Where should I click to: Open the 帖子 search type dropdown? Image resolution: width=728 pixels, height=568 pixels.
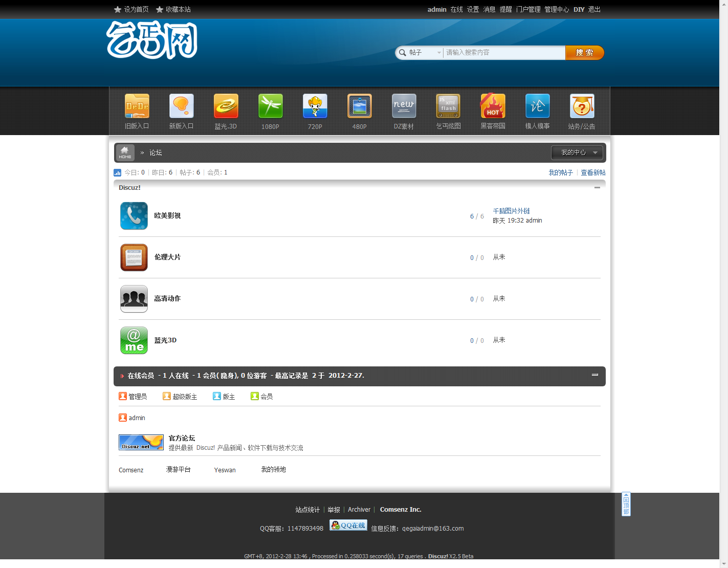point(425,53)
